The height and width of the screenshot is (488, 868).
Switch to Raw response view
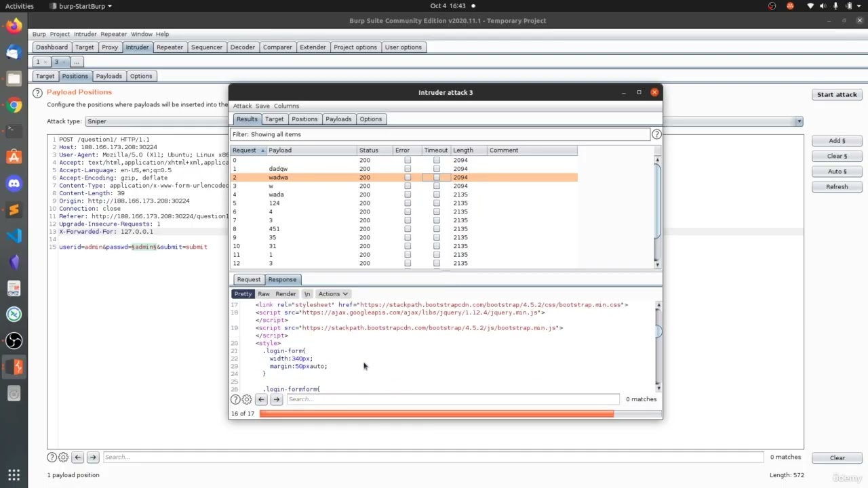(264, 294)
